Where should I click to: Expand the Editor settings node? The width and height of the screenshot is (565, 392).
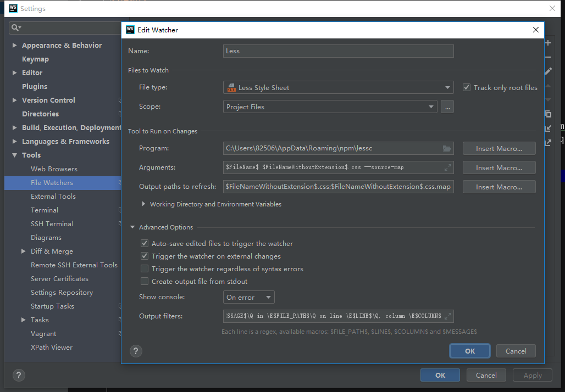14,72
